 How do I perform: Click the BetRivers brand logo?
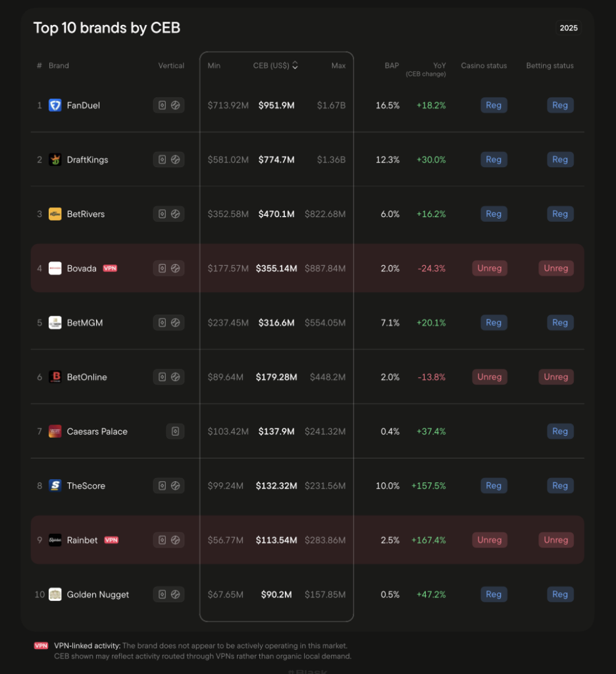point(55,214)
